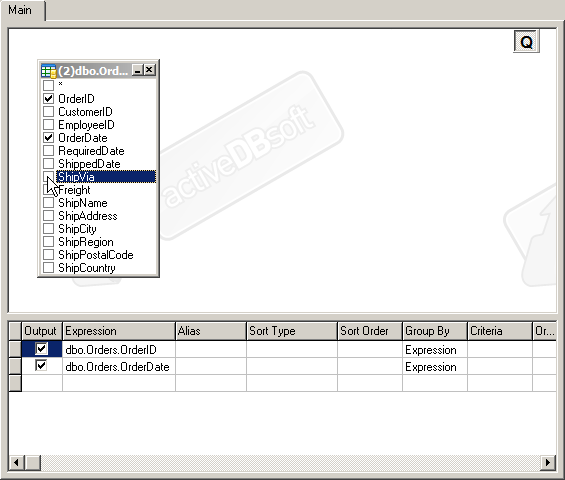The height and width of the screenshot is (480, 565).
Task: Close the dbo.Orders table box
Action: click(150, 70)
